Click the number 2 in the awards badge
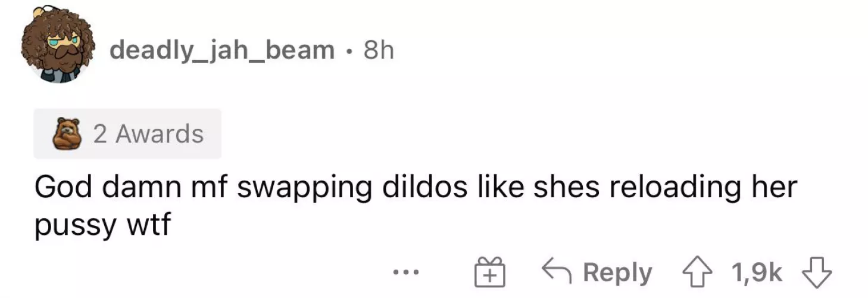Viewport: 868px width, 298px height. click(x=100, y=134)
